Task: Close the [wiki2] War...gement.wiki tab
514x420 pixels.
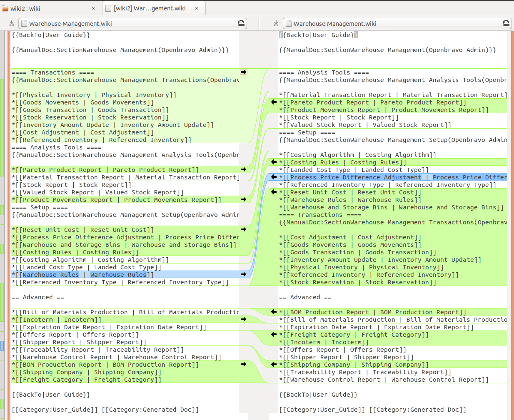Action: 197,8
